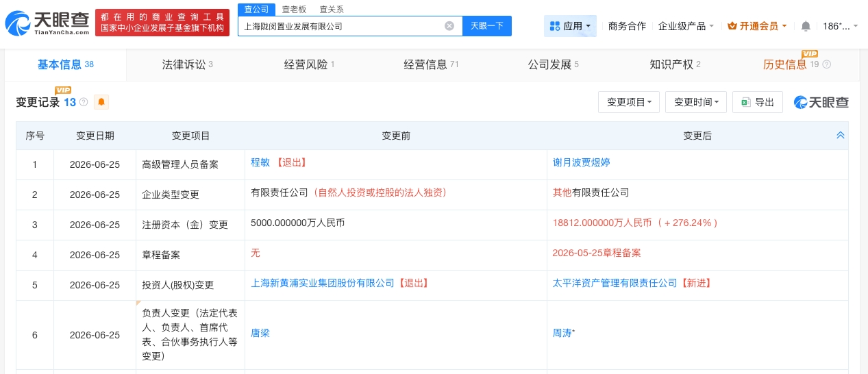Click the 导出 export button
Image resolution: width=868 pixels, height=374 pixels.
pos(758,102)
